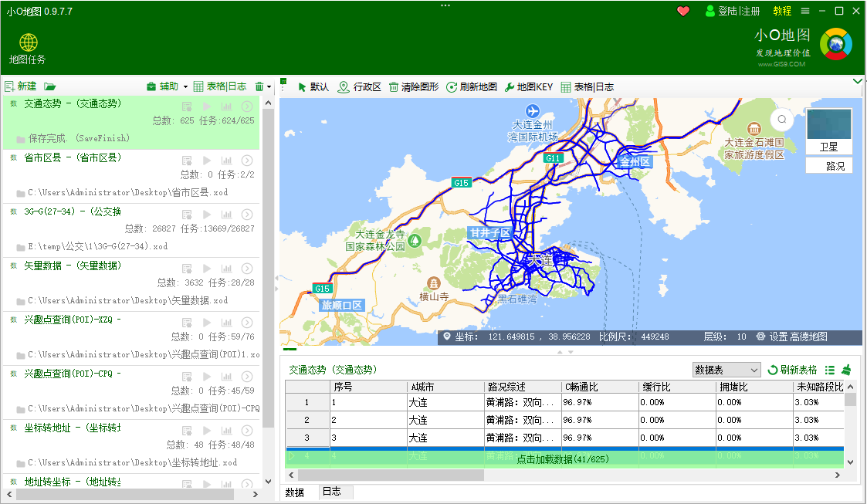Open the 教程 tutorial link
The width and height of the screenshot is (867, 504).
click(782, 11)
